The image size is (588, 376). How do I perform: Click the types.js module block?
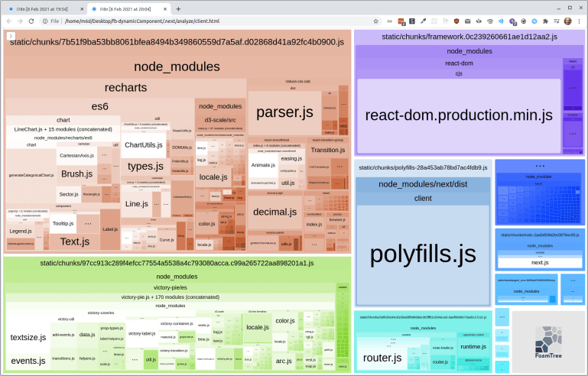tap(145, 167)
